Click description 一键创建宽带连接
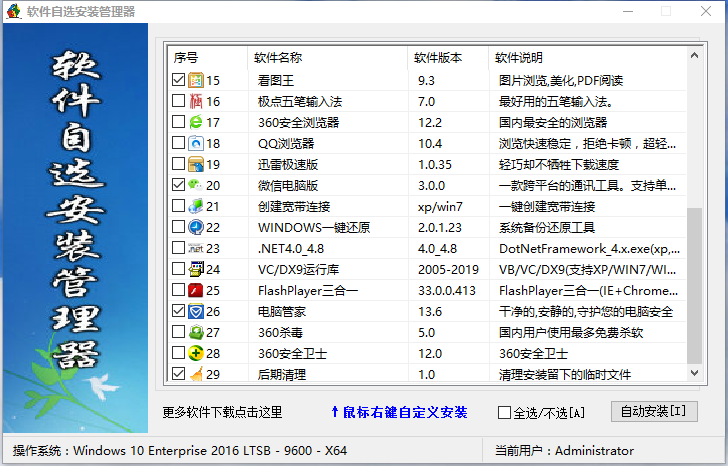The height and width of the screenshot is (466, 728). pyautogui.click(x=547, y=207)
